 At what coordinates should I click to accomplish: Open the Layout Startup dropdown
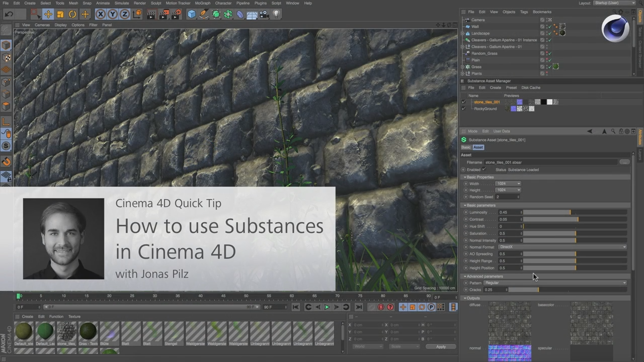click(x=614, y=3)
